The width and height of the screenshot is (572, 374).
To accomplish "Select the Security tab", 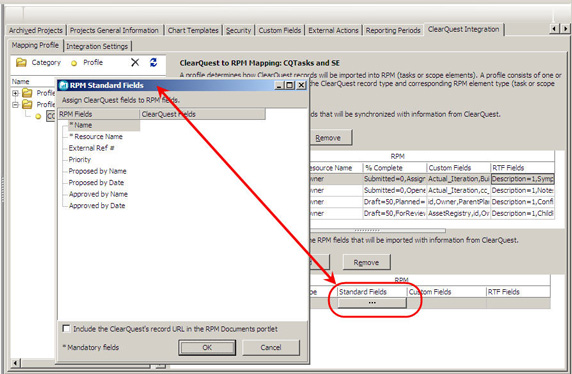I will [x=238, y=30].
